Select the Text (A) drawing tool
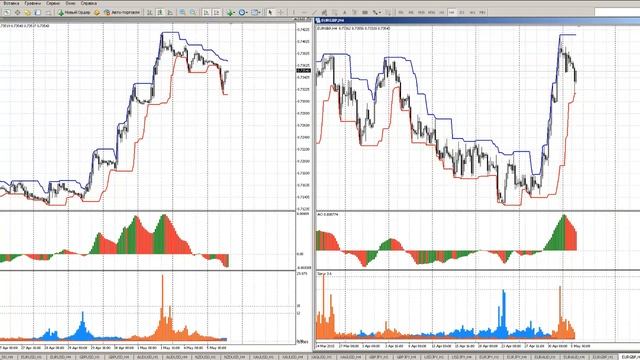Viewport: 640px width, 360px height. click(344, 13)
